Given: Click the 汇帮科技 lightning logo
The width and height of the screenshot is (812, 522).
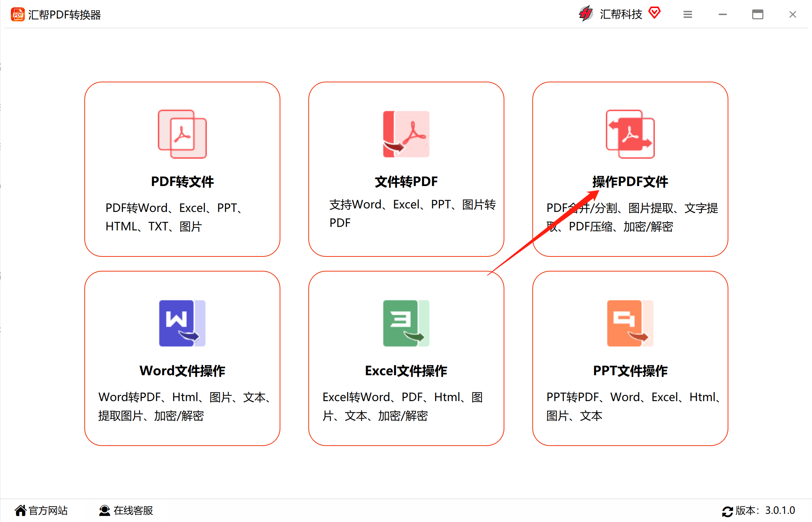Looking at the screenshot, I should coord(586,14).
